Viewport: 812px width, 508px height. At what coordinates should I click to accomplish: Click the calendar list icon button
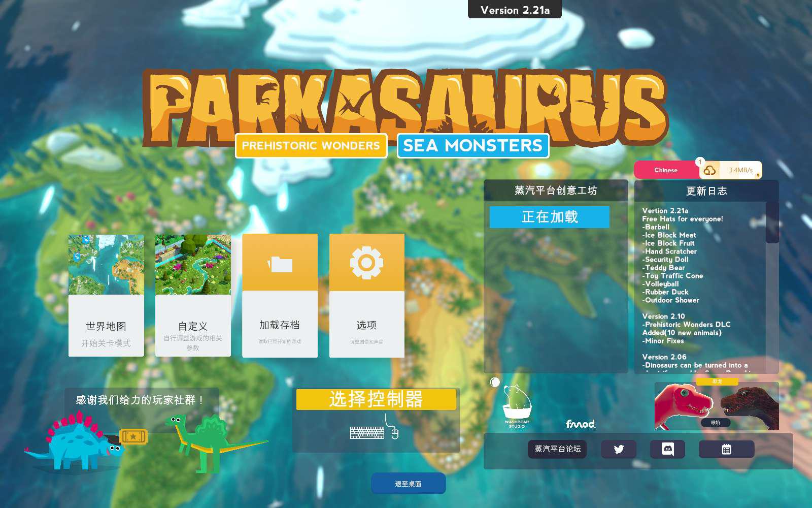[726, 449]
